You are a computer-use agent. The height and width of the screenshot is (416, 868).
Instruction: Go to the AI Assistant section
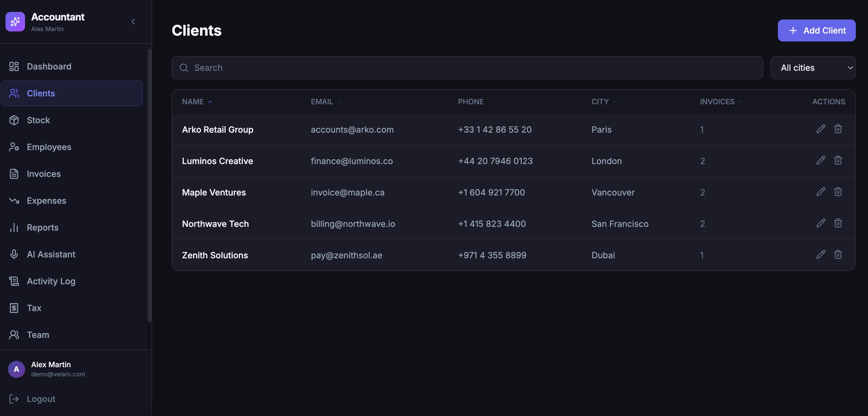[x=51, y=254]
